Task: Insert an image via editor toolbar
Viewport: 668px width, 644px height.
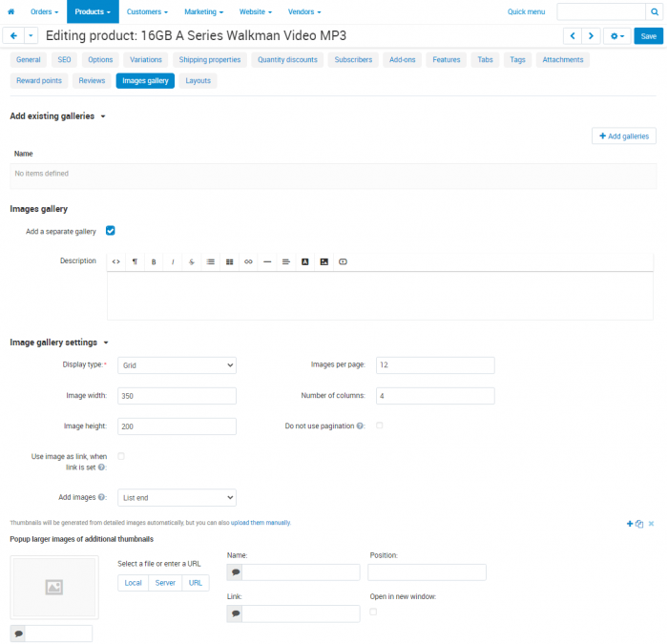Action: pos(324,262)
